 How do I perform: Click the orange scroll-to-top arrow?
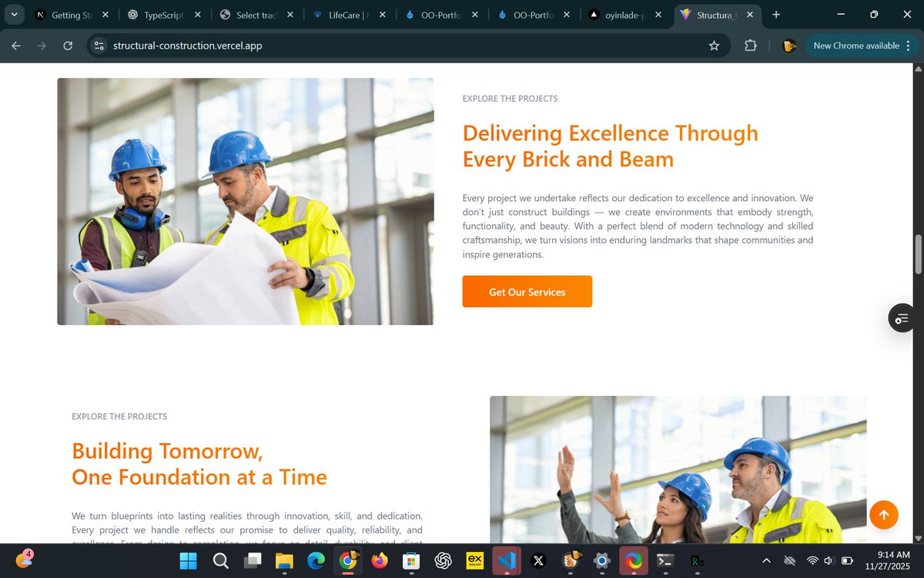[x=883, y=514]
